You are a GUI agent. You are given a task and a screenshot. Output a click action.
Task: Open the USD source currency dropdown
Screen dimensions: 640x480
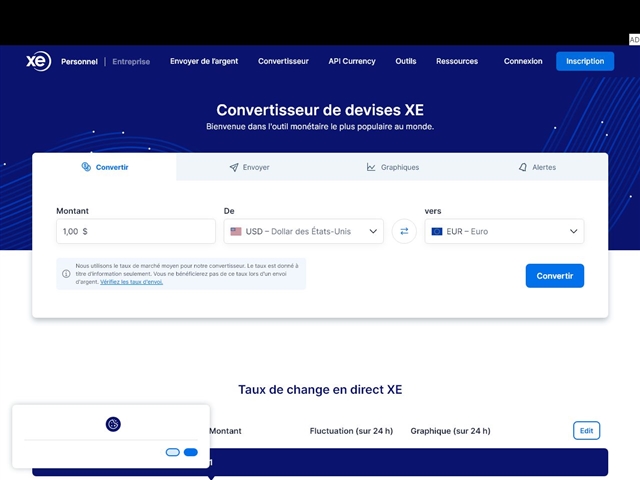pos(303,231)
